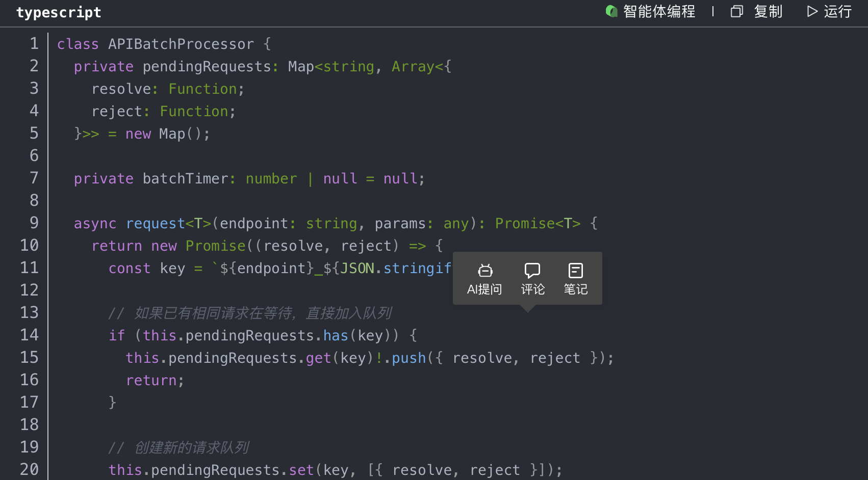Add a 笔记 note from the popup
The height and width of the screenshot is (480, 868).
[576, 279]
